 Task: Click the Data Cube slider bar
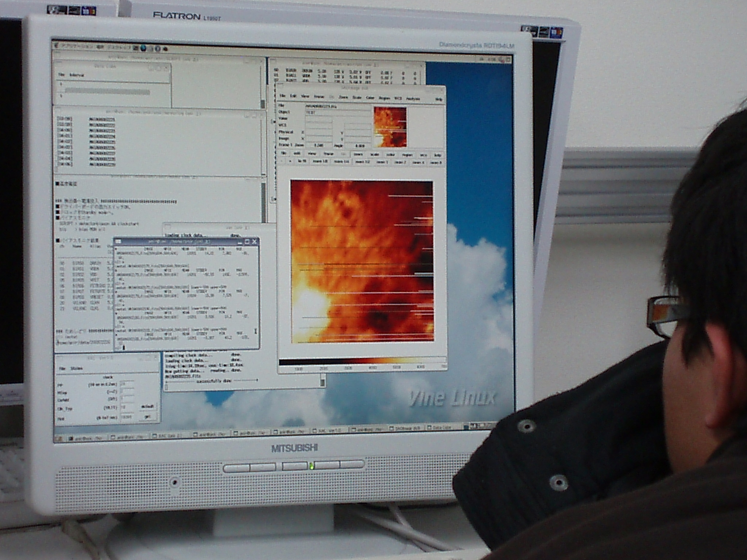pos(107,91)
